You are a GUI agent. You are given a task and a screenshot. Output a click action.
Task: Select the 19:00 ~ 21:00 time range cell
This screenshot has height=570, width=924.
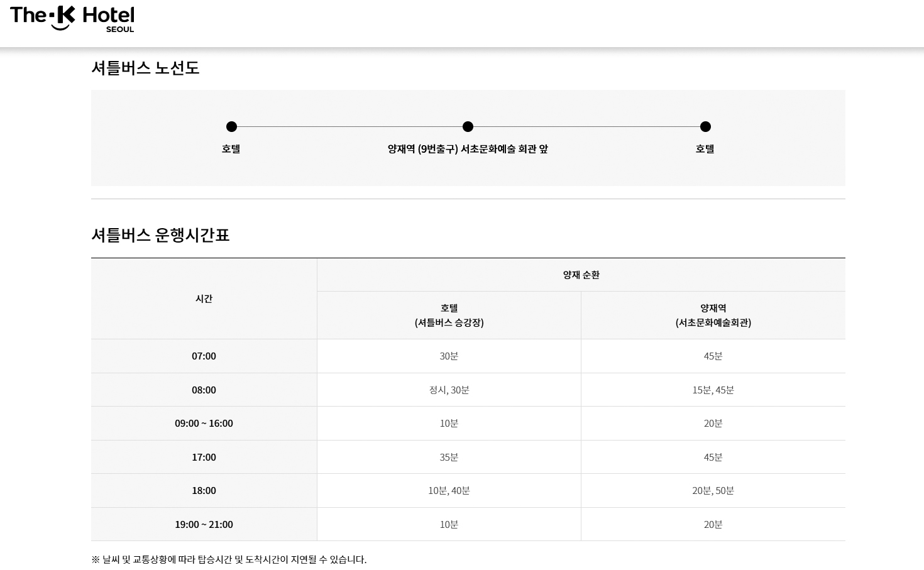204,525
